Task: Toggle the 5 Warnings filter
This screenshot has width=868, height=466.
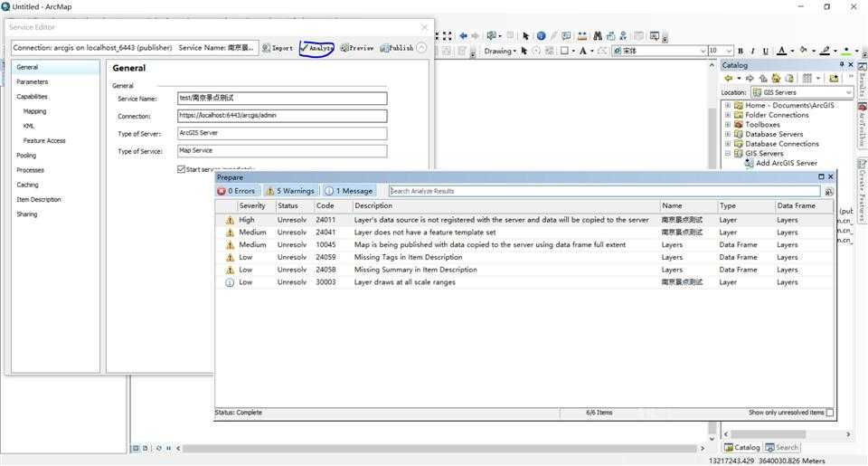Action: (290, 191)
